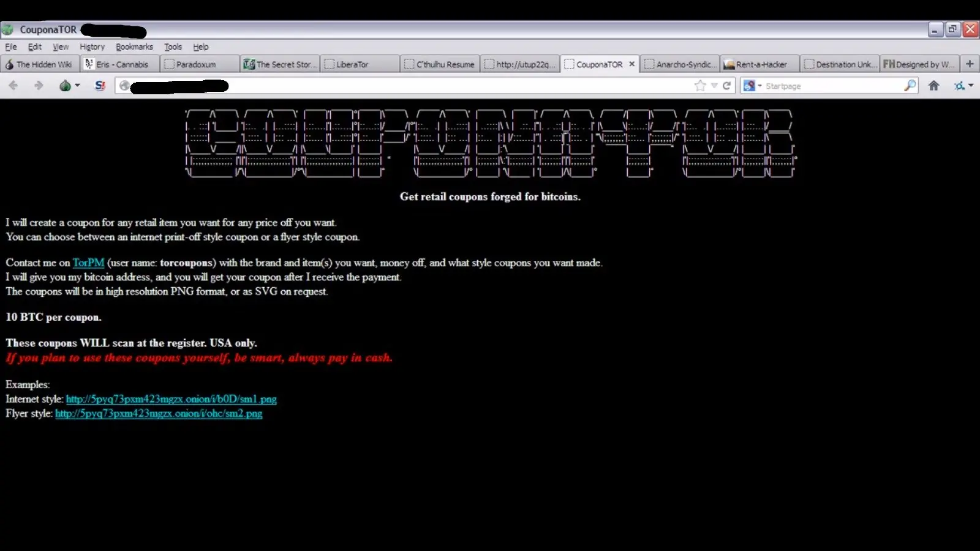Click the globe site identity icon
The height and width of the screenshot is (551, 980).
[124, 86]
